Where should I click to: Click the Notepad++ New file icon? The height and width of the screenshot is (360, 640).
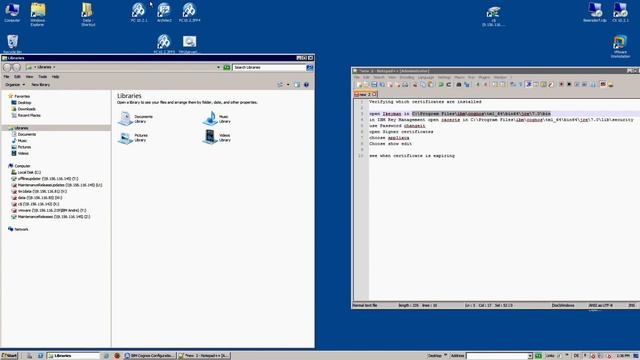pos(359,84)
